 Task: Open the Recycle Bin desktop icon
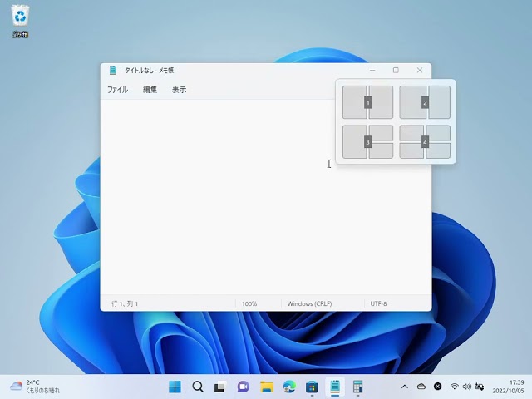(20, 21)
